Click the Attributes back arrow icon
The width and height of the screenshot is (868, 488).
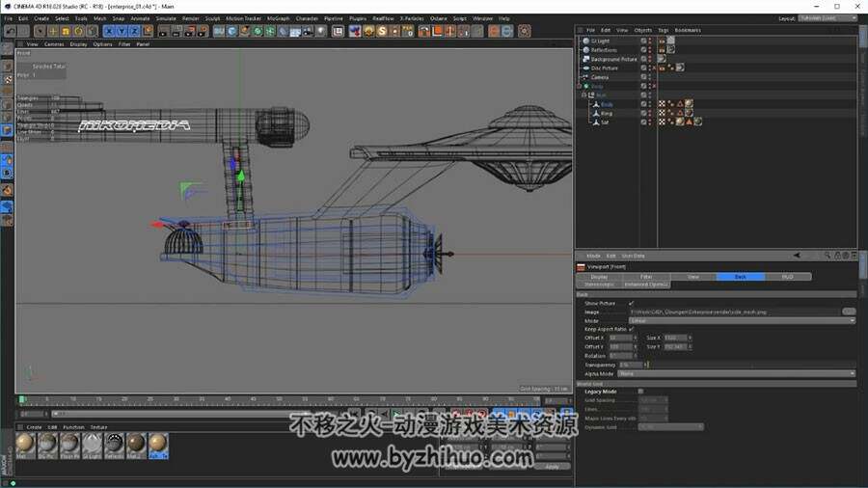point(797,256)
